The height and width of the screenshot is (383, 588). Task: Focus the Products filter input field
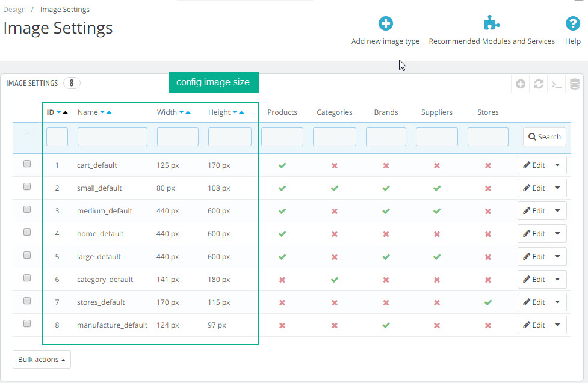click(x=282, y=137)
